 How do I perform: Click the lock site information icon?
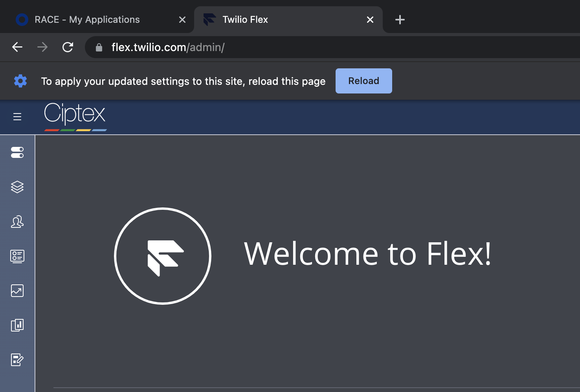(99, 48)
